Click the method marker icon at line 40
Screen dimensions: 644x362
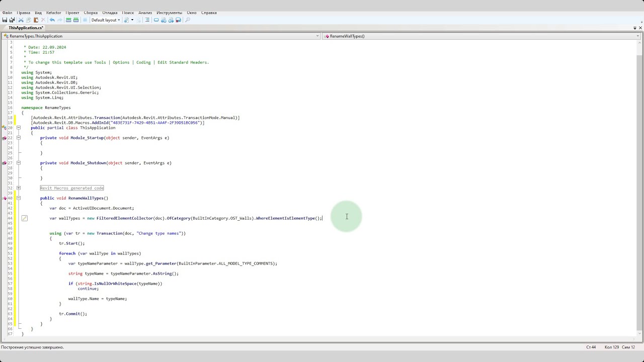(x=4, y=198)
